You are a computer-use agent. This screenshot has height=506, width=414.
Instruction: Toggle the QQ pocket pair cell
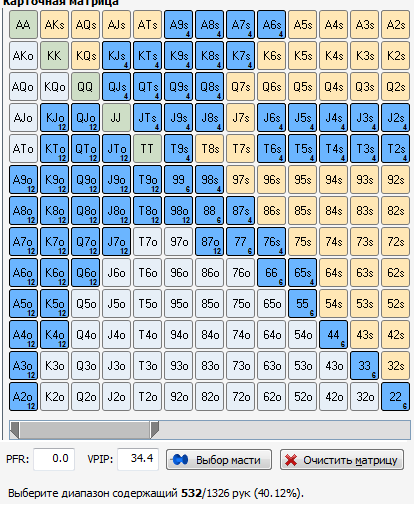coord(85,87)
